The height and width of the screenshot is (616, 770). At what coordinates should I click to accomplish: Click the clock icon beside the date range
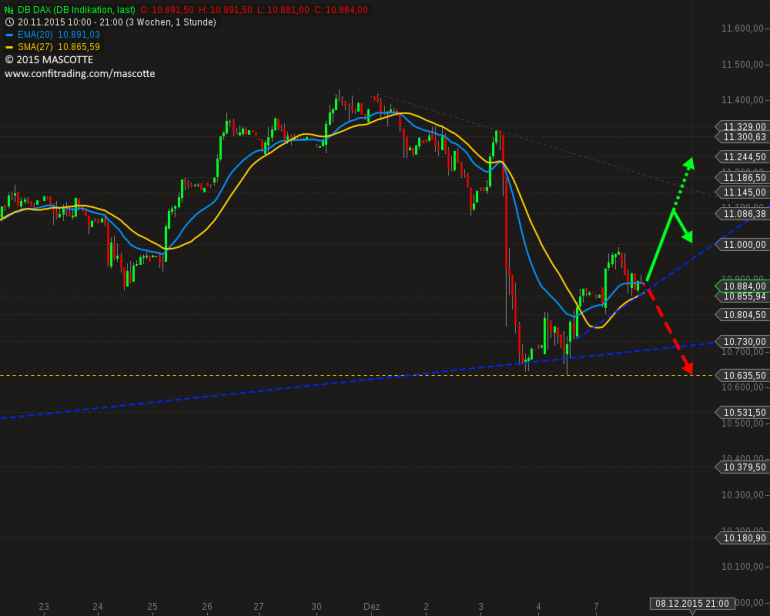coord(9,22)
